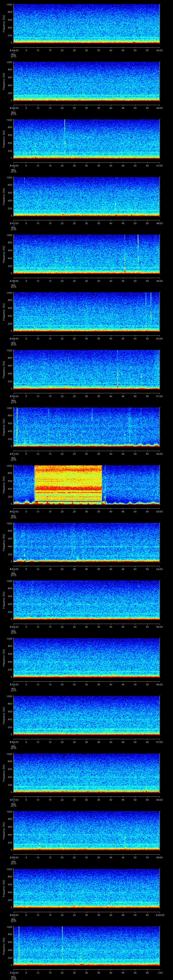Select the spectrogram panel starting at 8:54:00

[x=87, y=600]
